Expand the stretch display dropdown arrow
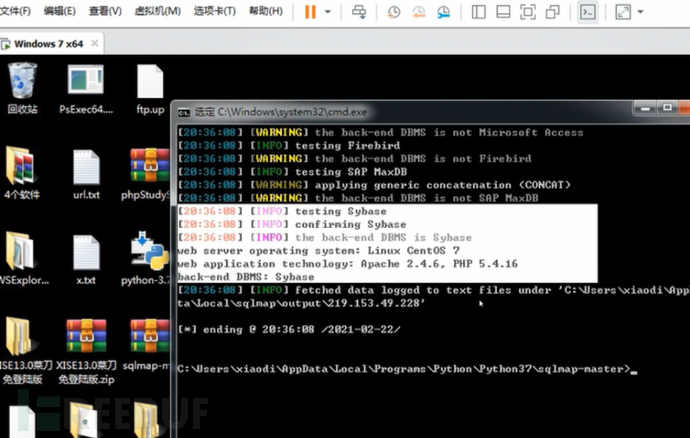This screenshot has width=690, height=438. [x=640, y=12]
